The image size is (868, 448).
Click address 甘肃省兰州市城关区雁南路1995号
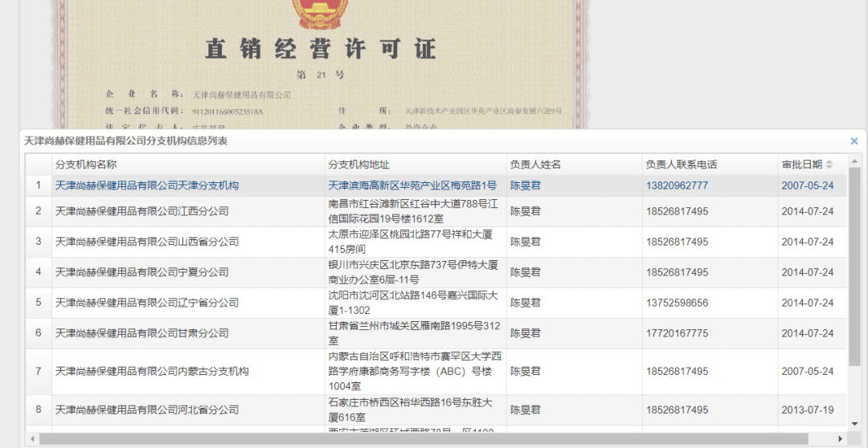pos(414,333)
